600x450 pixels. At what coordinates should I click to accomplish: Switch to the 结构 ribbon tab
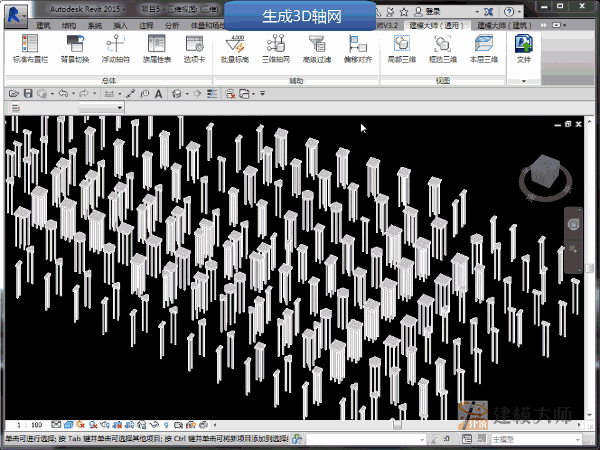click(x=69, y=26)
